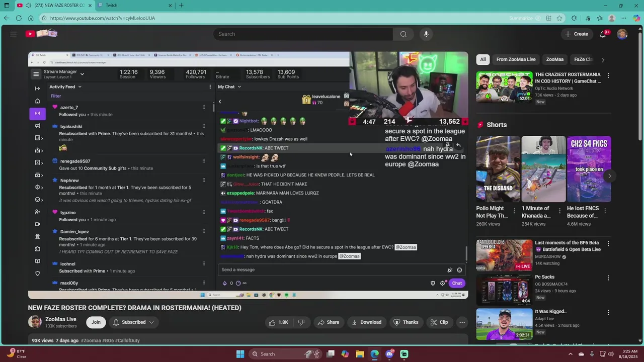The image size is (644, 362).
Task: Go to the YouTube home logo
Action: (x=42, y=34)
